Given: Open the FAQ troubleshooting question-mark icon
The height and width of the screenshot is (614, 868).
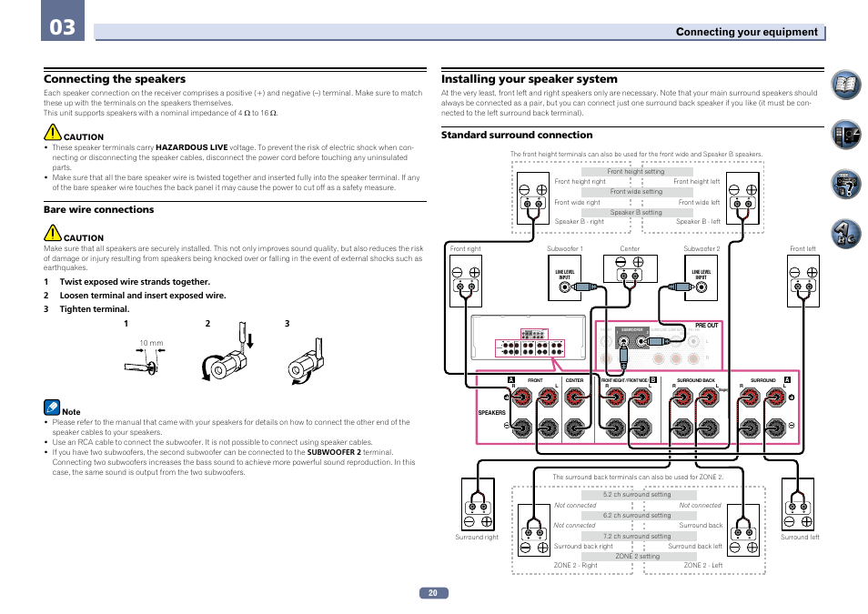Looking at the screenshot, I should 845,184.
